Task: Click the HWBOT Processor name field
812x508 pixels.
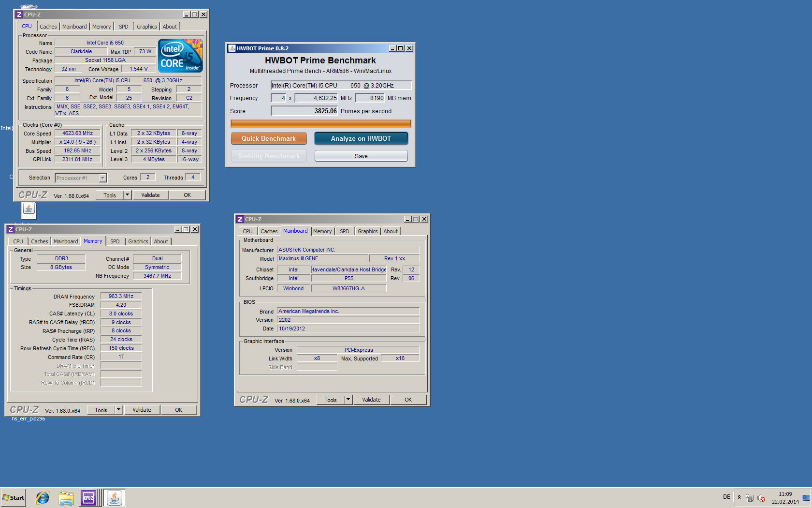Action: [341, 86]
